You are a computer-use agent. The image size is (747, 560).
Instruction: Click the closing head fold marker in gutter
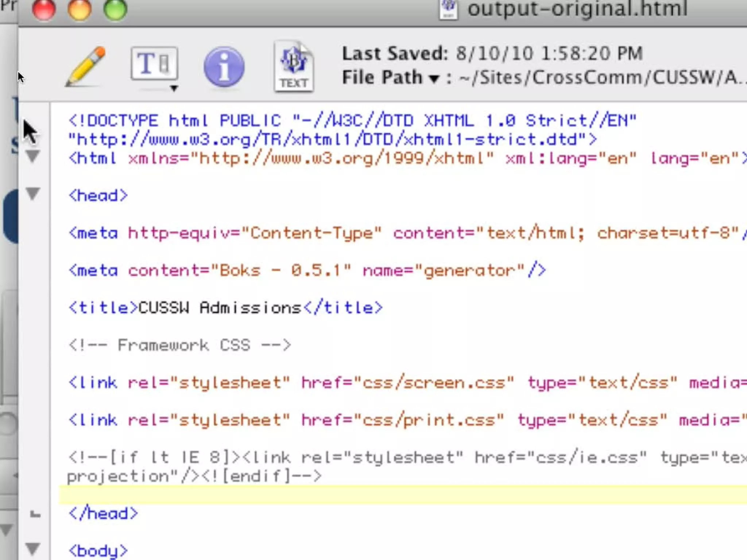point(35,514)
